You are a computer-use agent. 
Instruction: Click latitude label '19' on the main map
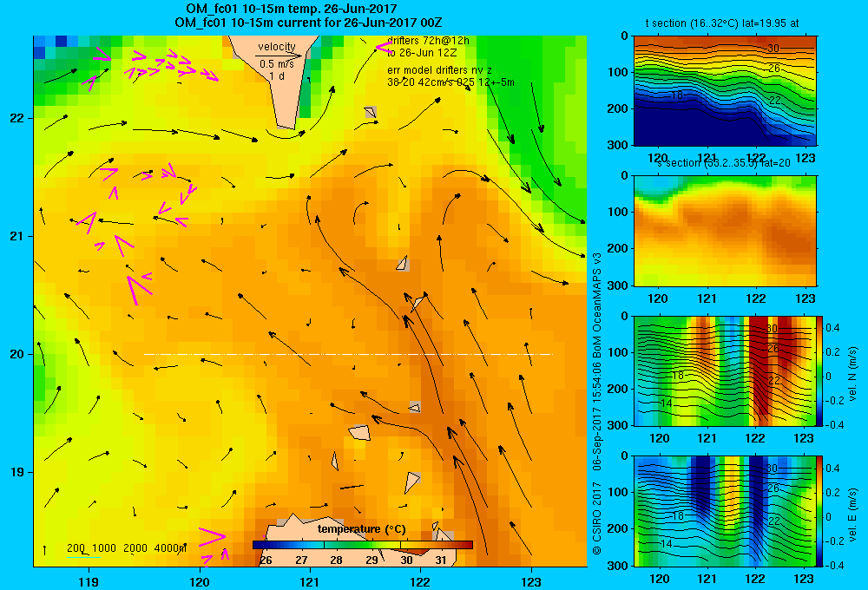[17, 472]
